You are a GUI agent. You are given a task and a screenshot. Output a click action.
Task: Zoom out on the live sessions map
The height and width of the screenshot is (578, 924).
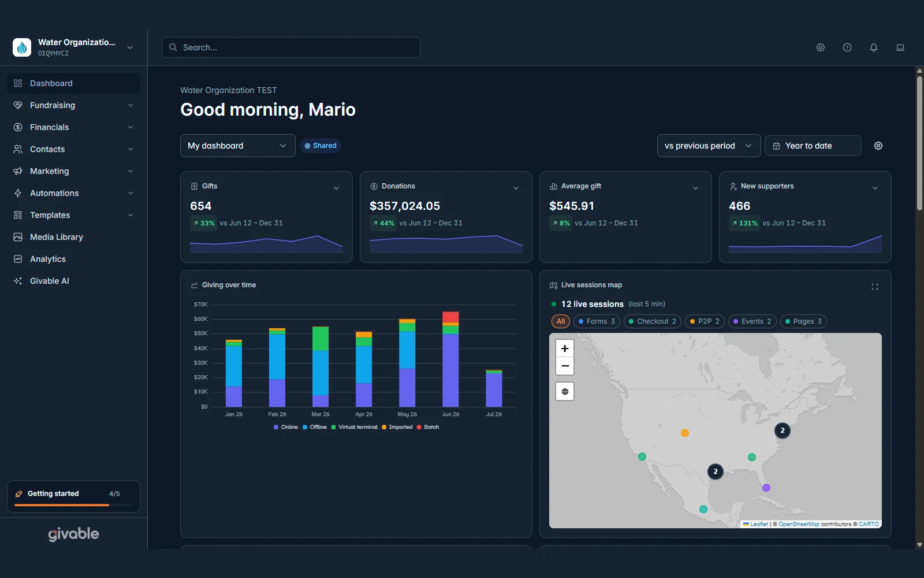click(565, 366)
